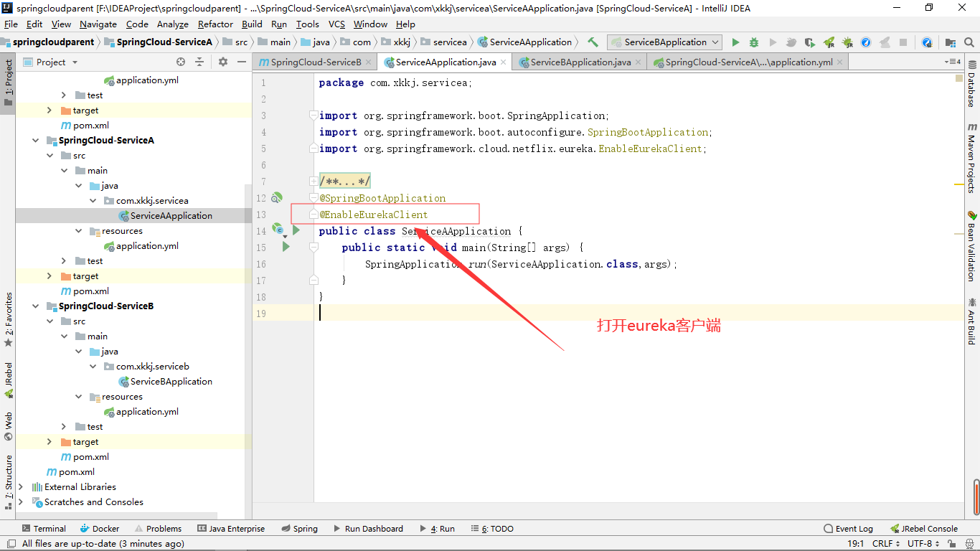Screen dimensions: 980x551
Task: Open the Database side panel
Action: click(x=972, y=85)
